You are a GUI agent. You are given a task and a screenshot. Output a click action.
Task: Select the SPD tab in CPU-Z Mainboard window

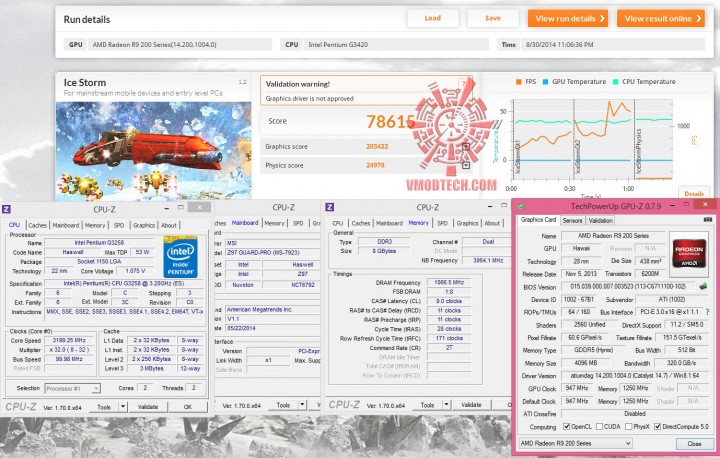coord(298,223)
